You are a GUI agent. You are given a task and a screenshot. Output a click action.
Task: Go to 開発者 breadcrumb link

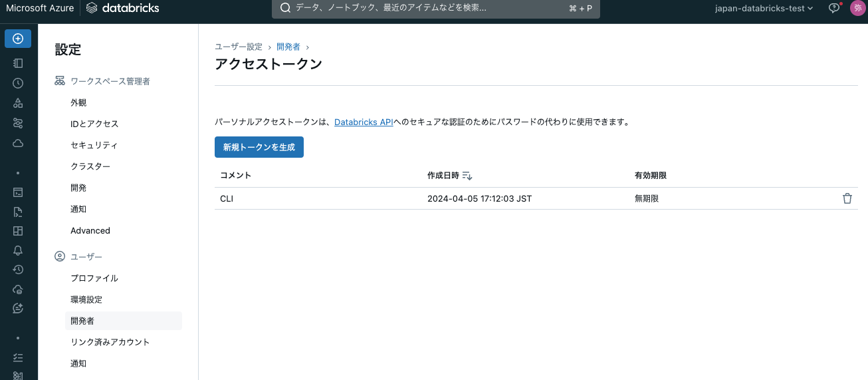[288, 47]
